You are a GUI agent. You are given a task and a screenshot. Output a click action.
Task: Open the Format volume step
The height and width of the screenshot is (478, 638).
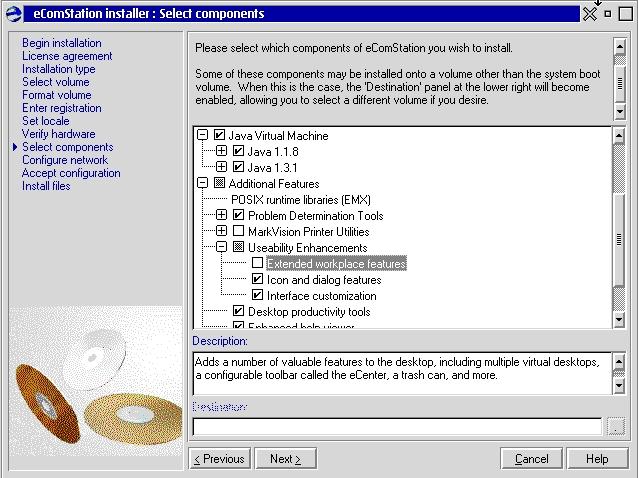(57, 95)
